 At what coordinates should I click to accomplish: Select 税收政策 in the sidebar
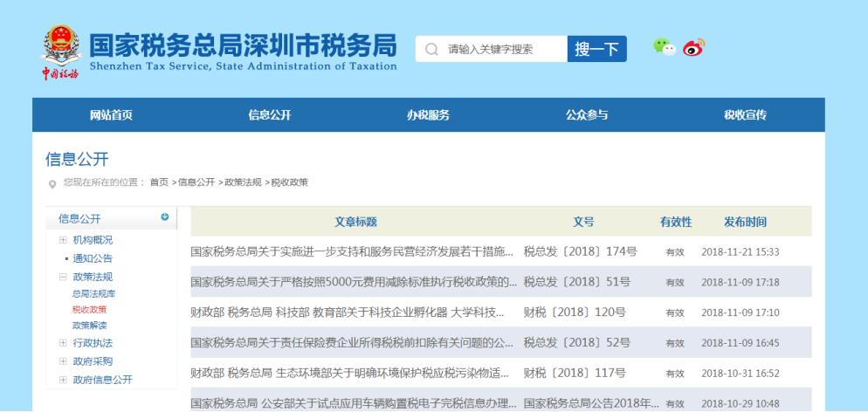(89, 310)
